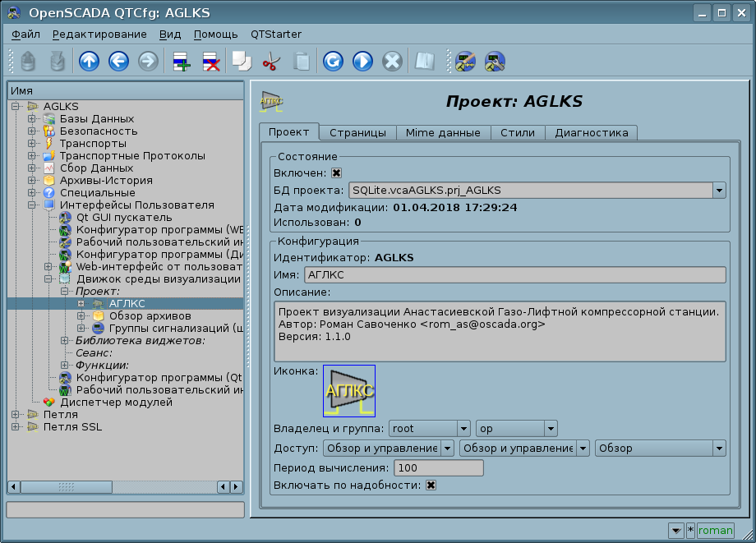This screenshot has height=543, width=756.
Task: Click the Copy item toolbar icon
Action: pos(242,62)
